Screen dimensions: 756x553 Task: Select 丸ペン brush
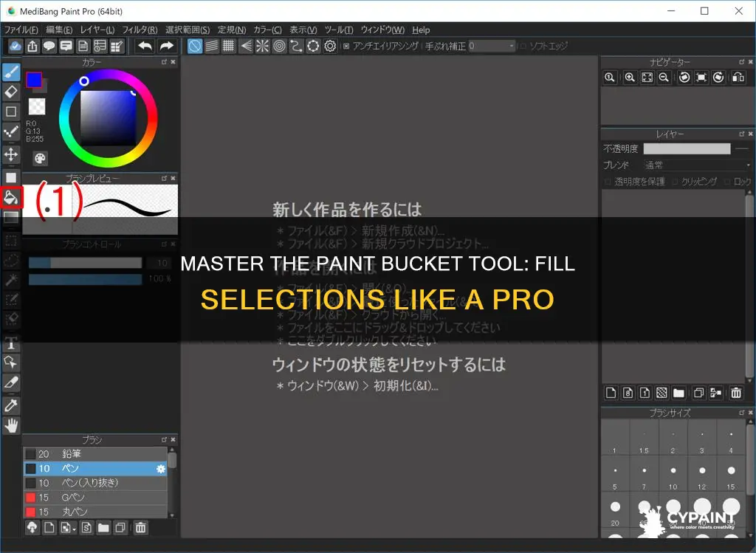pos(95,512)
